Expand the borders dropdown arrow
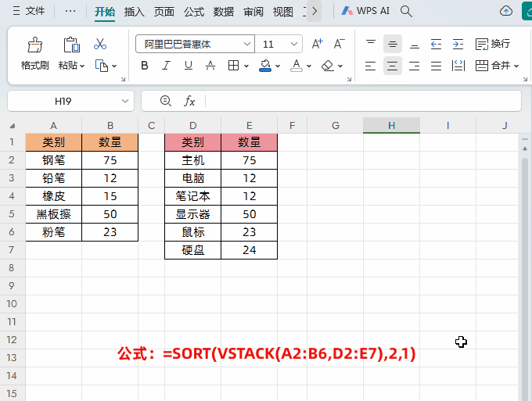Viewport: 532px width, 401px height. tap(246, 66)
